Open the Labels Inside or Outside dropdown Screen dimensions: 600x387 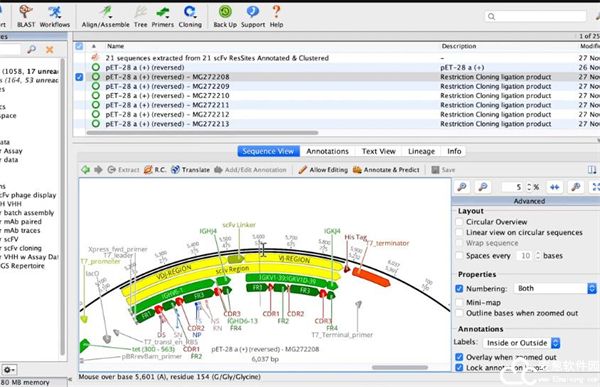(522, 343)
